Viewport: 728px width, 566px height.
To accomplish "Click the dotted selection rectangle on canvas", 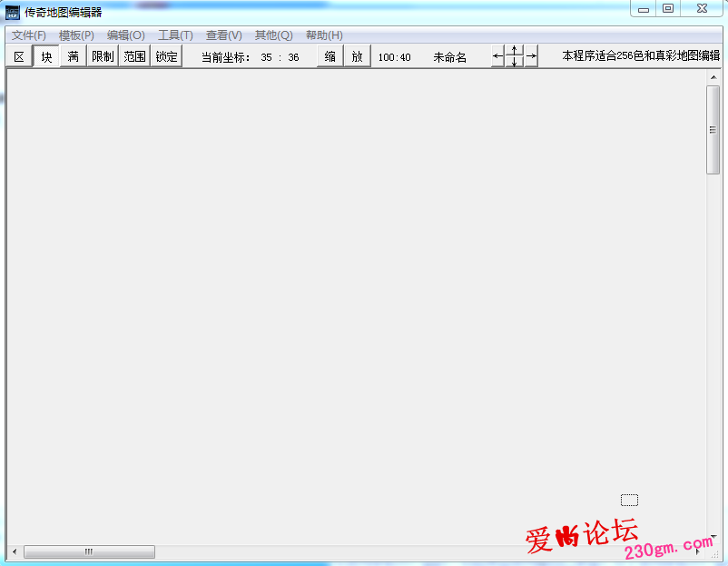I will click(x=630, y=500).
